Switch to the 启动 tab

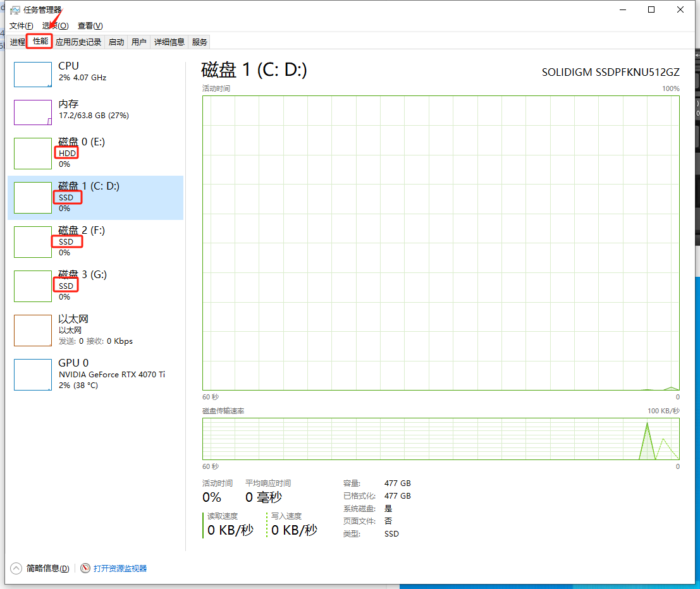[115, 42]
